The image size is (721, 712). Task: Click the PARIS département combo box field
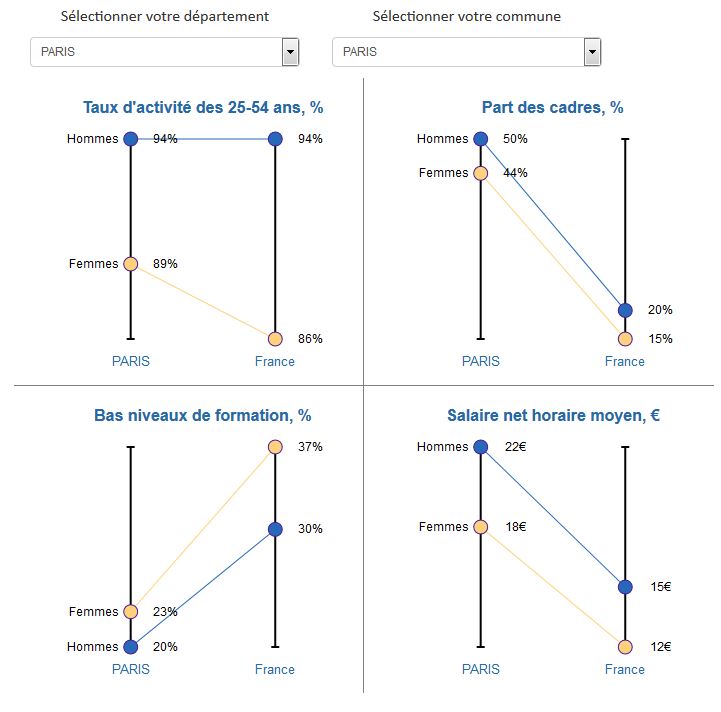155,52
